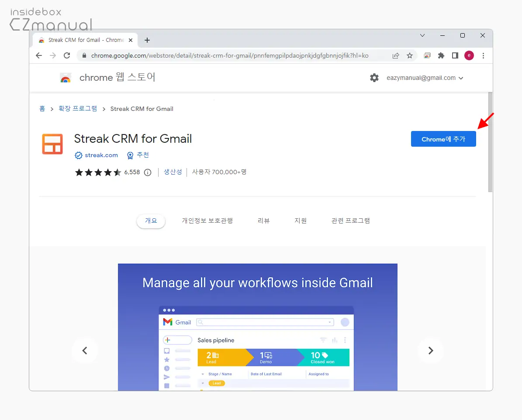This screenshot has height=420, width=522.
Task: Click the Manage all your workflows screenshot
Action: click(257, 327)
